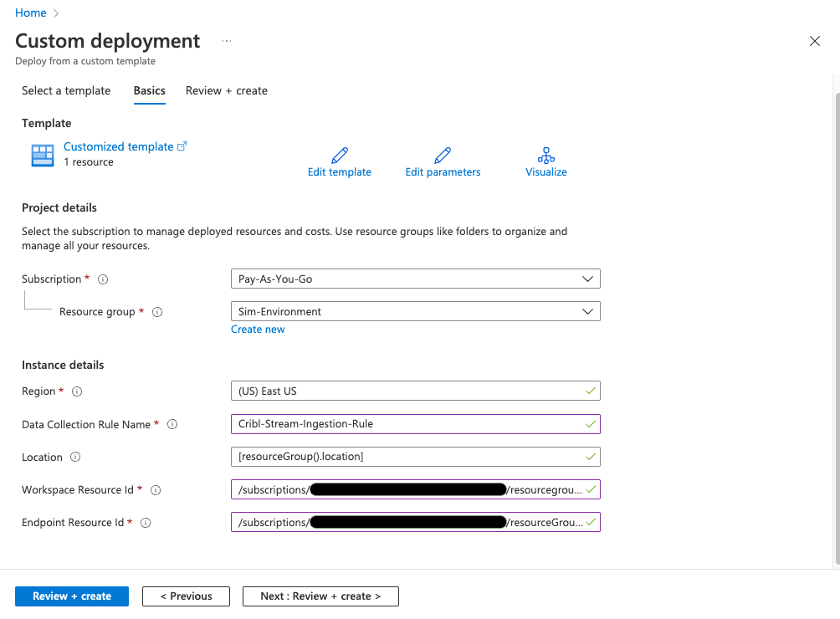Click the breadcrumb chevron after Home
This screenshot has width=840, height=619.
point(56,13)
